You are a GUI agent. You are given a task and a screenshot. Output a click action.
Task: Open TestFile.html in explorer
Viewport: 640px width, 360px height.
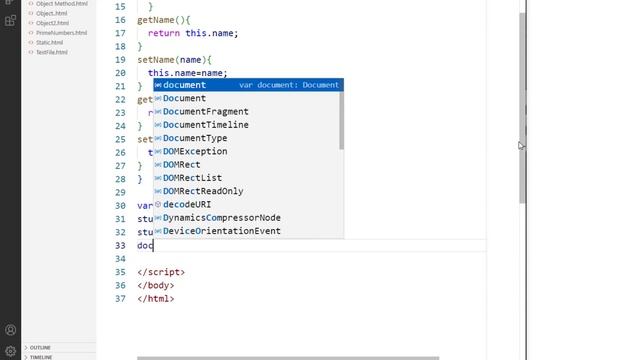[51, 52]
